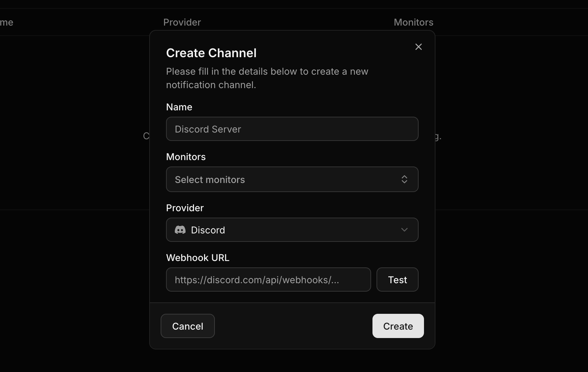Click the 'Please fill in the details' description
Viewport: 588px width, 372px height.
[267, 78]
